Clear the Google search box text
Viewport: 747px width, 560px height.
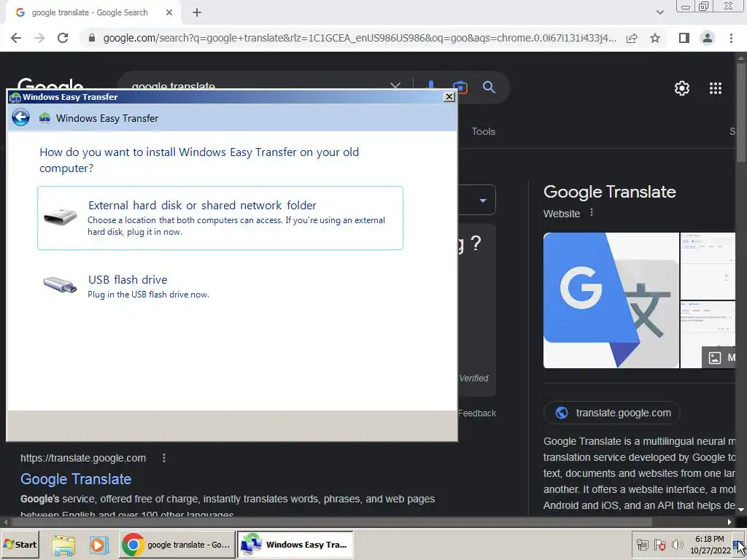(x=395, y=86)
